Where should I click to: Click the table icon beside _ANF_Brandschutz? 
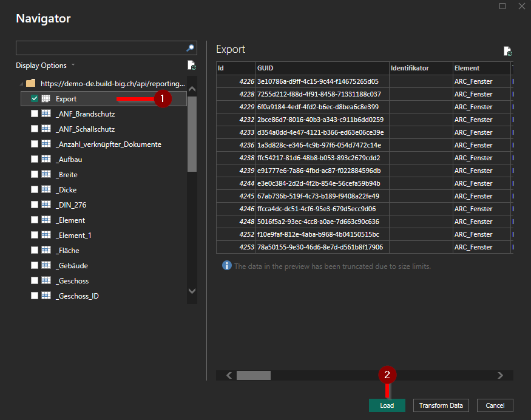[46, 113]
